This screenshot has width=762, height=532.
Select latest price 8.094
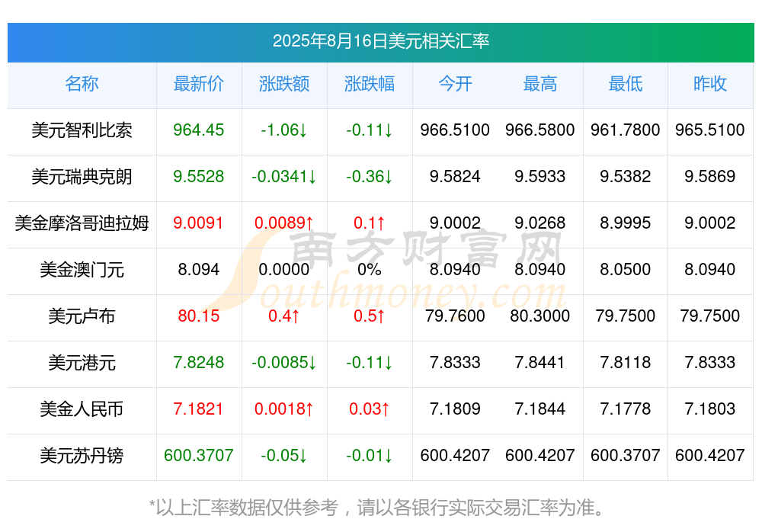[x=199, y=269]
